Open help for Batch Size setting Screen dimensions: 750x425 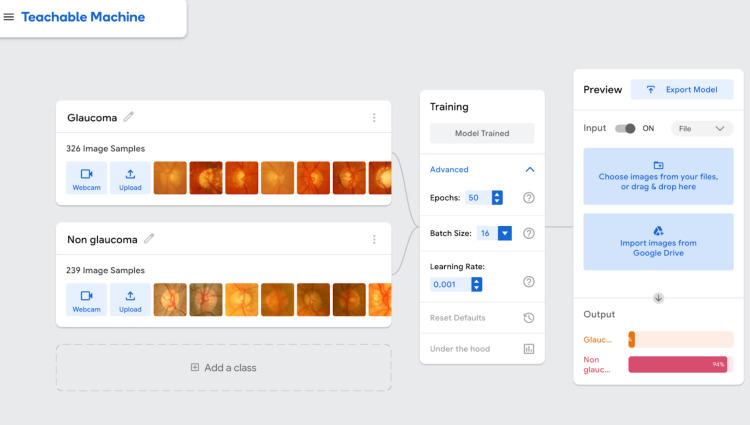point(529,233)
